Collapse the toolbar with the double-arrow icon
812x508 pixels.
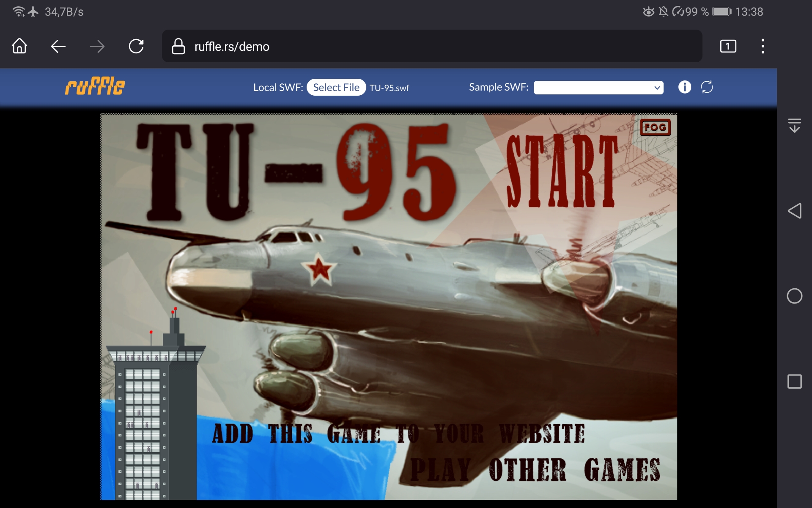[x=796, y=125]
